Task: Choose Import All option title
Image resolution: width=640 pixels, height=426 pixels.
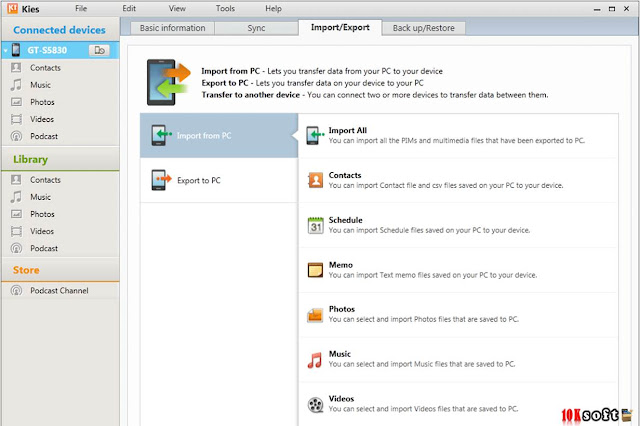Action: pos(348,130)
